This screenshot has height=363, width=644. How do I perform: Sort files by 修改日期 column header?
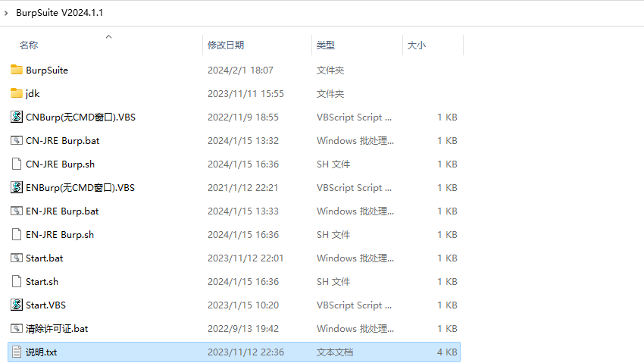(x=226, y=45)
